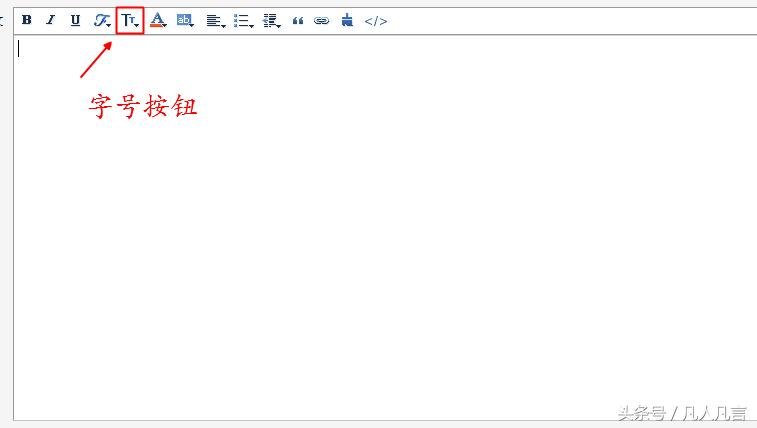757x428 pixels.
Task: Click the 头条号 / 凡人凡言 watermark text
Action: click(681, 413)
